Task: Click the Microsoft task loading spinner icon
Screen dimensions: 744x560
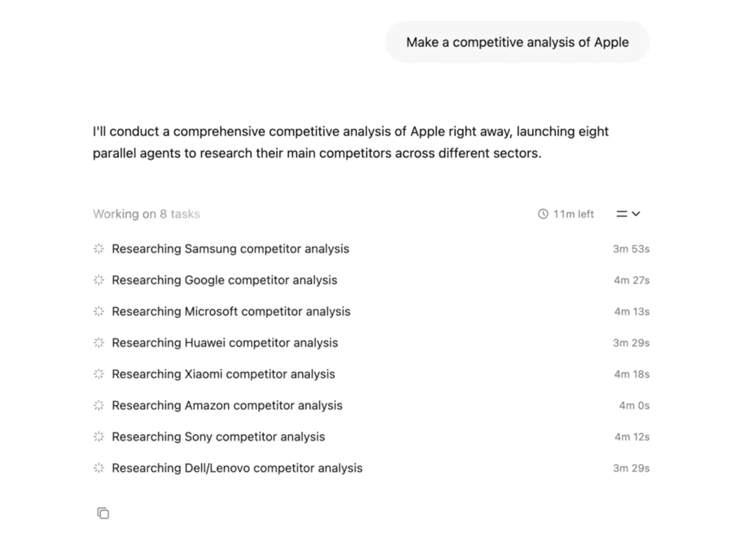Action: tap(99, 312)
